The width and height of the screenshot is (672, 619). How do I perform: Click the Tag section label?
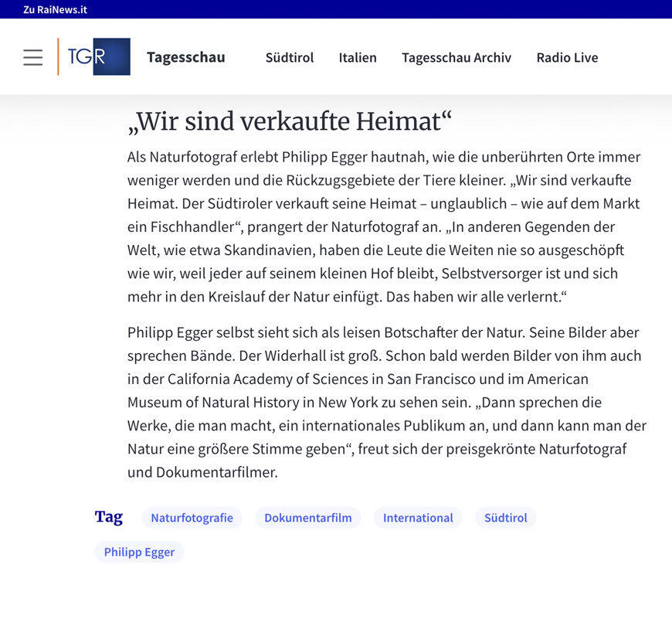click(x=109, y=517)
